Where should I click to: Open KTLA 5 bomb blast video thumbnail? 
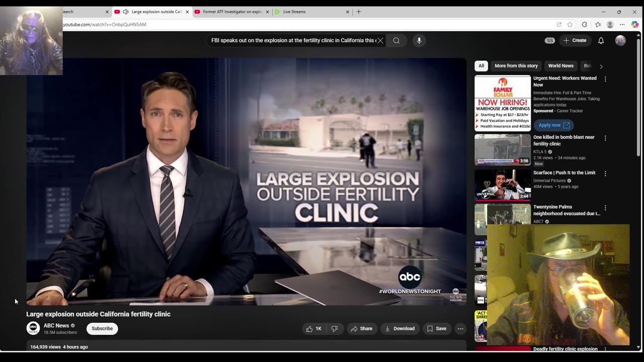click(x=503, y=150)
